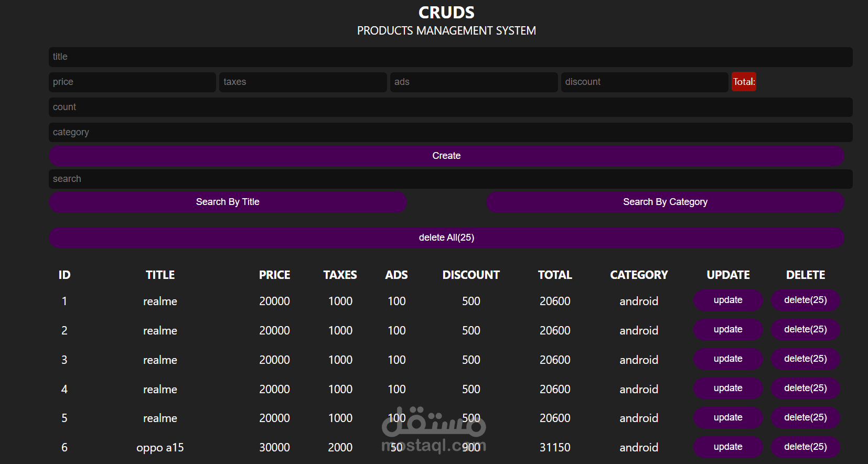Click realme title in row 1
868x464 pixels.
pos(160,301)
